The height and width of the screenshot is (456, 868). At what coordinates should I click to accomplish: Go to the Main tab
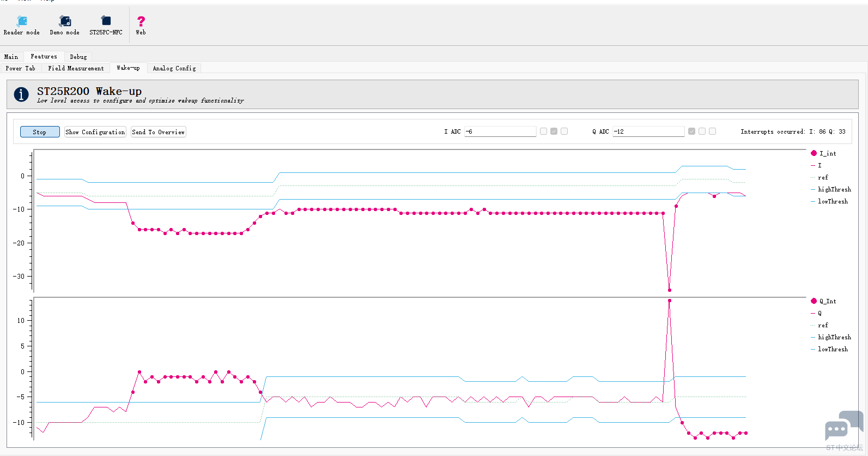pyautogui.click(x=11, y=57)
